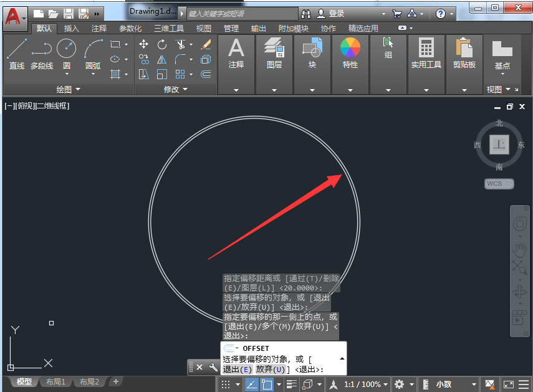Open the 剪贴板 clipboard panel
Viewport: 533px width, 392px height.
pos(464,54)
